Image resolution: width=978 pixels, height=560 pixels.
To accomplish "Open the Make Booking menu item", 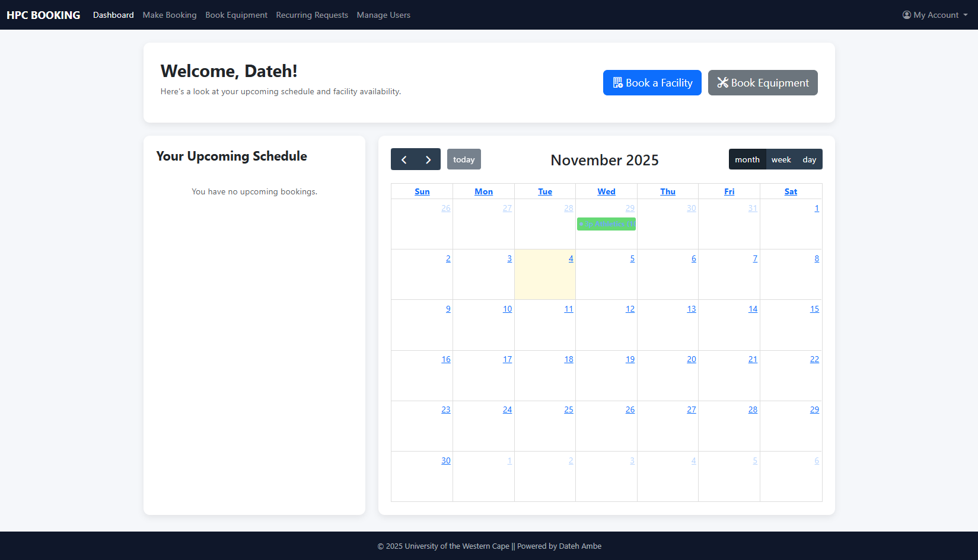I will [170, 15].
